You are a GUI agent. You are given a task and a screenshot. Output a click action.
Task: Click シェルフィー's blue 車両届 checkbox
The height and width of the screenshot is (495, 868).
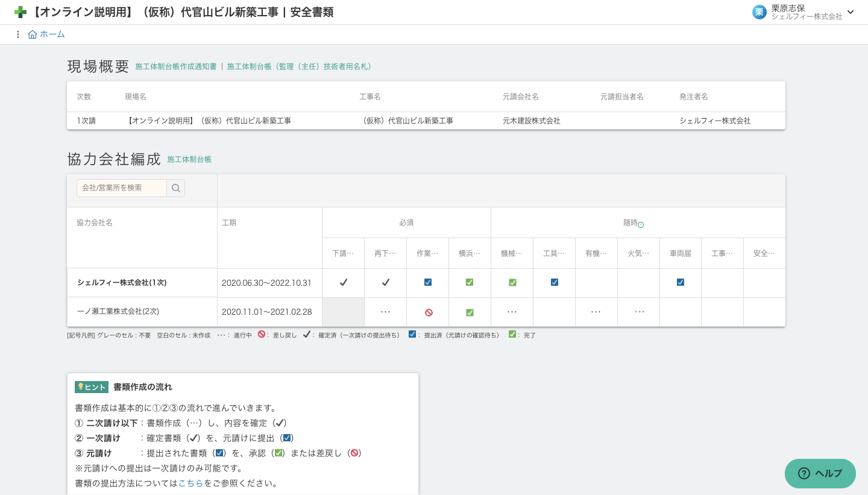point(681,282)
